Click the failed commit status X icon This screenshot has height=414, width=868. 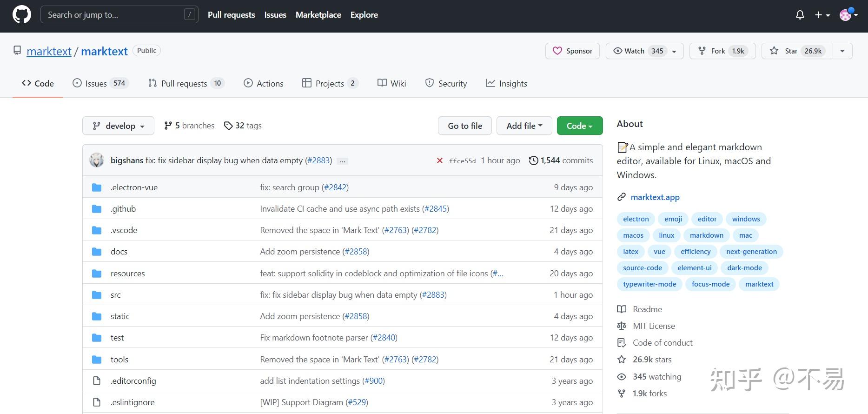(x=439, y=160)
